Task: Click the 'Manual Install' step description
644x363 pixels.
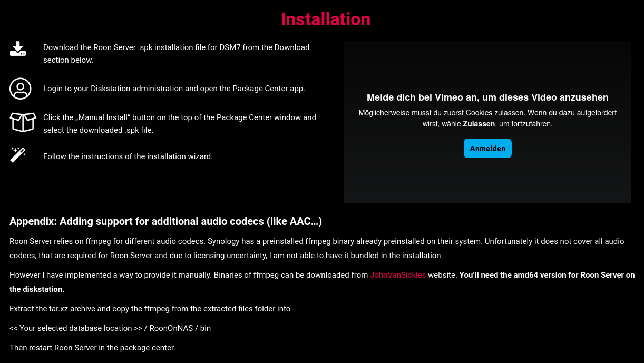Action: click(x=179, y=123)
